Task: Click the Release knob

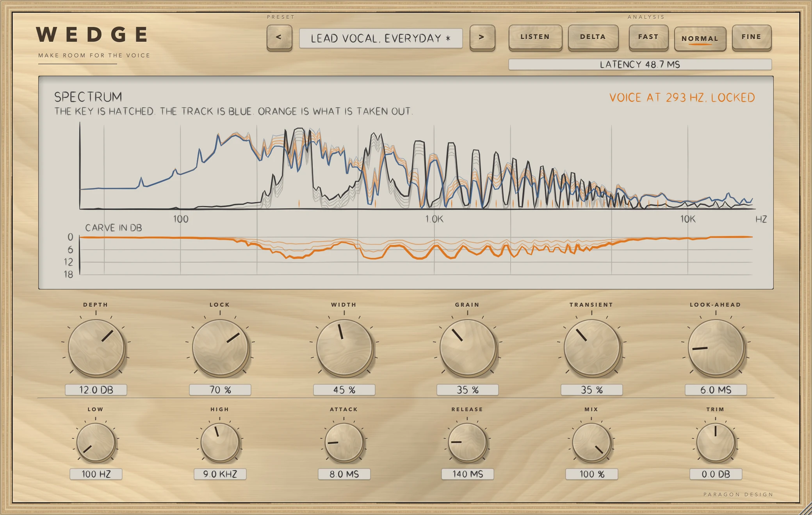Action: point(467,442)
